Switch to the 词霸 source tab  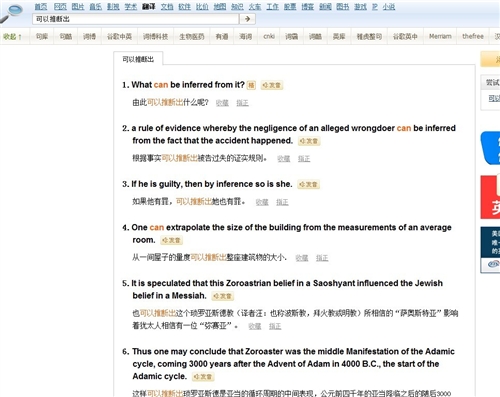coord(292,37)
